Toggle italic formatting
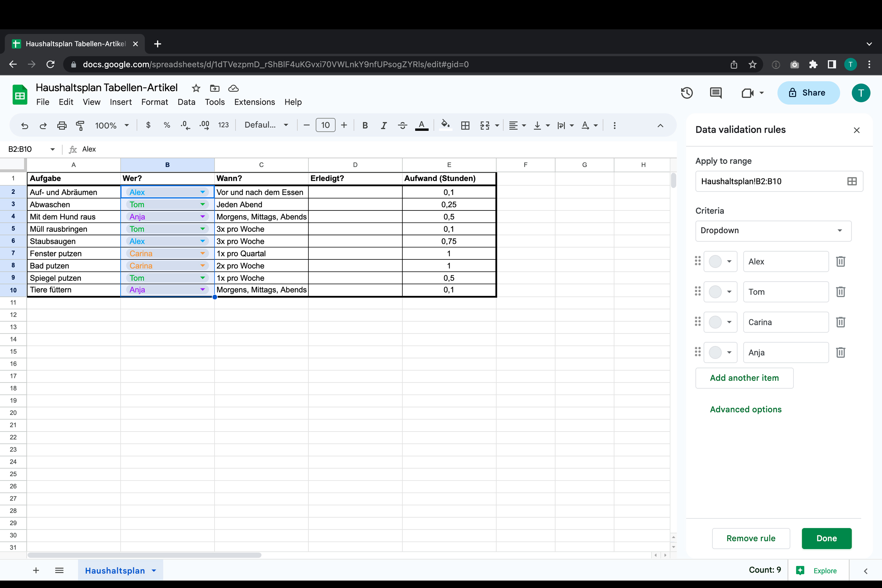Image resolution: width=882 pixels, height=588 pixels. [x=383, y=125]
